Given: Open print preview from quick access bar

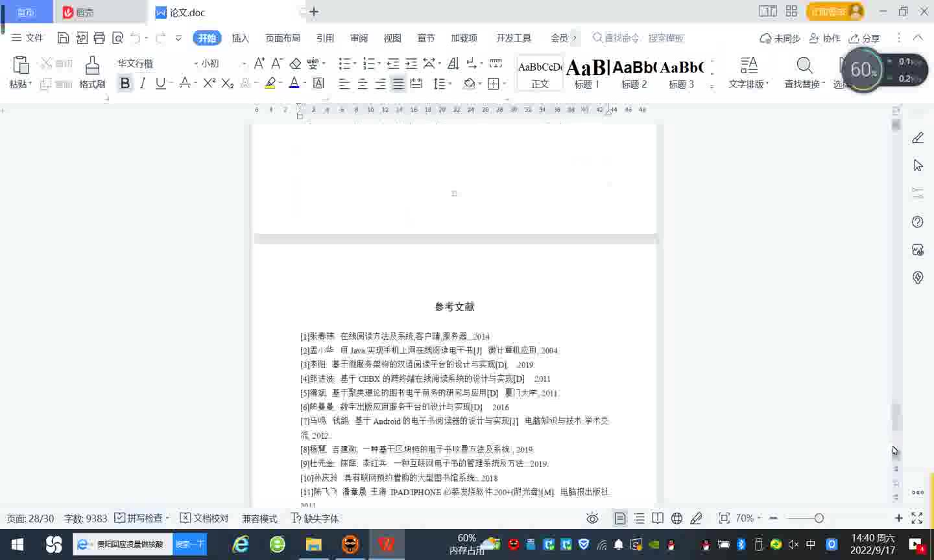Looking at the screenshot, I should (117, 38).
